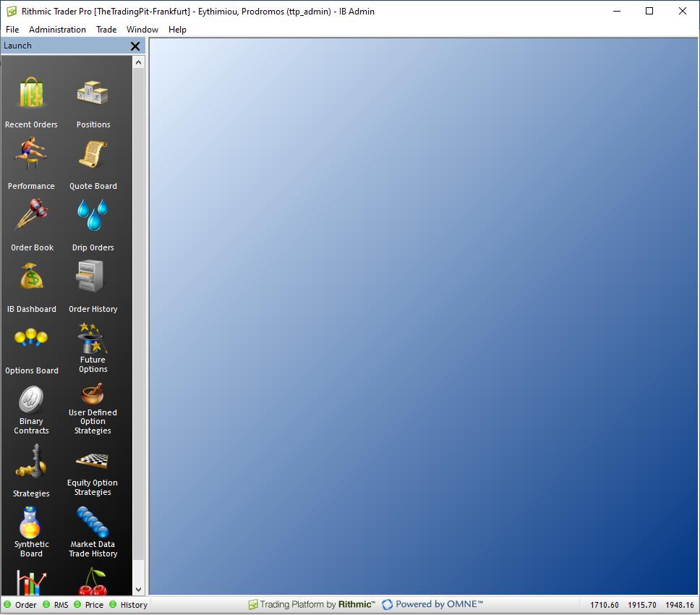Viewport: 700px width, 615px height.
Task: Launch Order Book darts icon
Action: coord(31,214)
